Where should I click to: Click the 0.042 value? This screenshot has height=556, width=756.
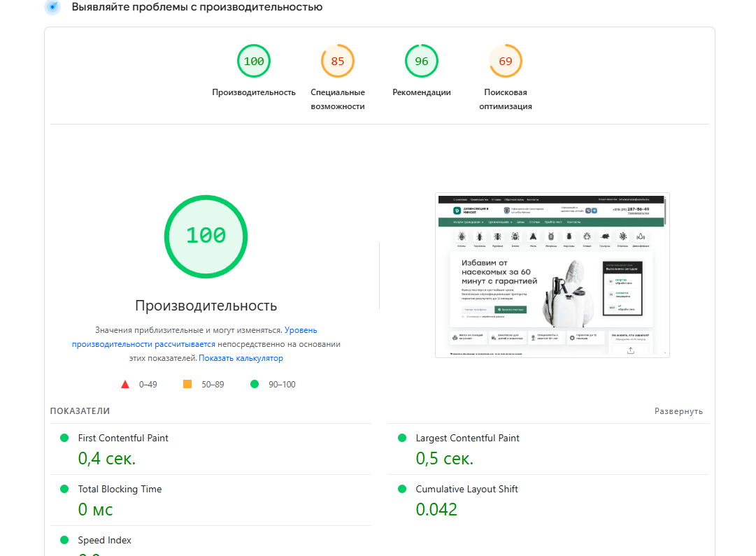pyautogui.click(x=436, y=509)
